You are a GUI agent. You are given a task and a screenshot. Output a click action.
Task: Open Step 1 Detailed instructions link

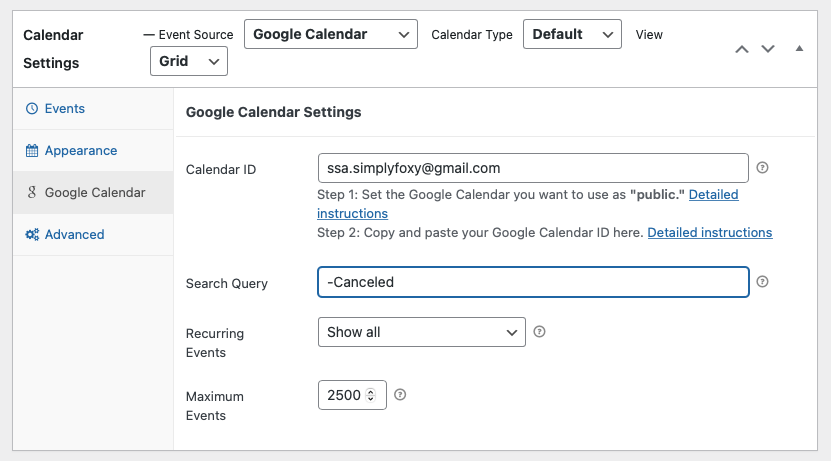click(x=713, y=194)
